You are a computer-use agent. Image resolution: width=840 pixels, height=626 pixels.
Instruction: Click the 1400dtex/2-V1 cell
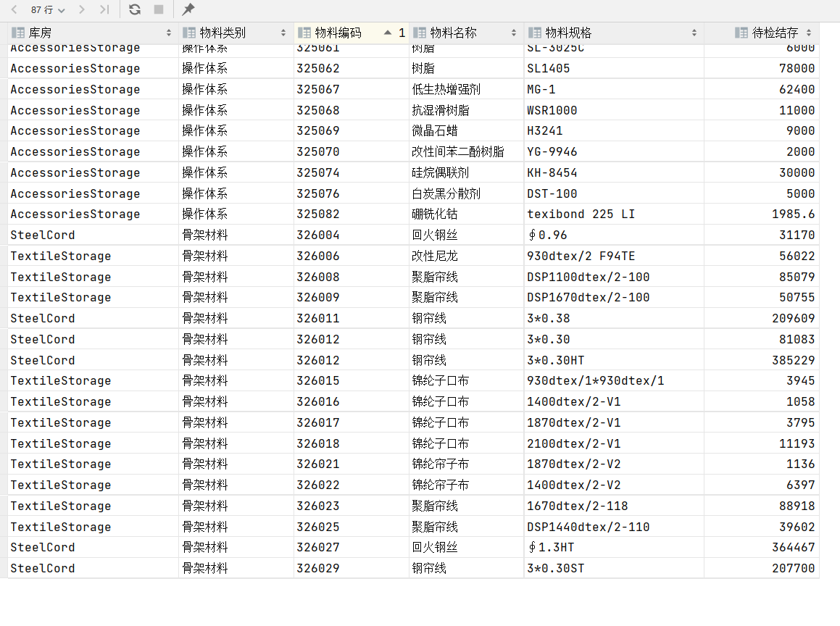pyautogui.click(x=614, y=401)
